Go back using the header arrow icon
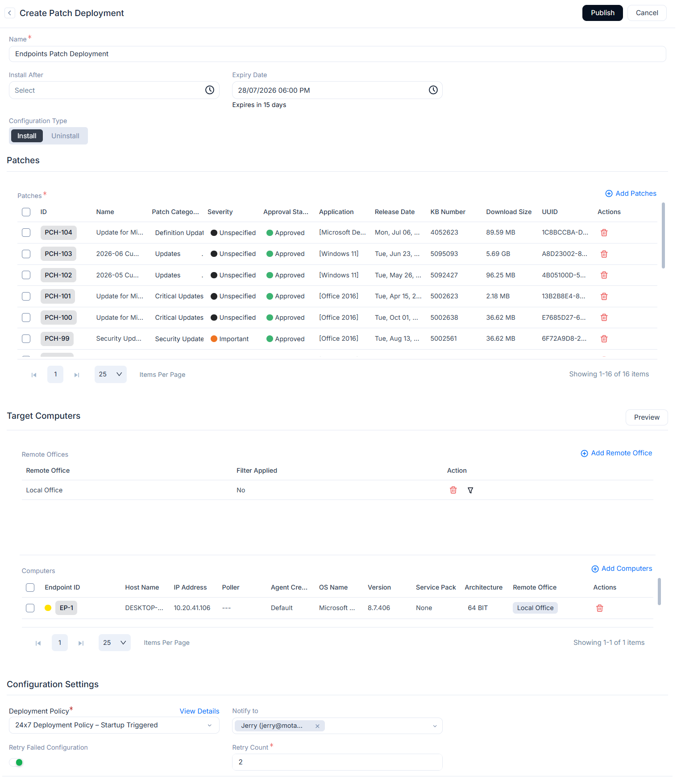Viewport: 681px width, 784px height. (x=9, y=13)
